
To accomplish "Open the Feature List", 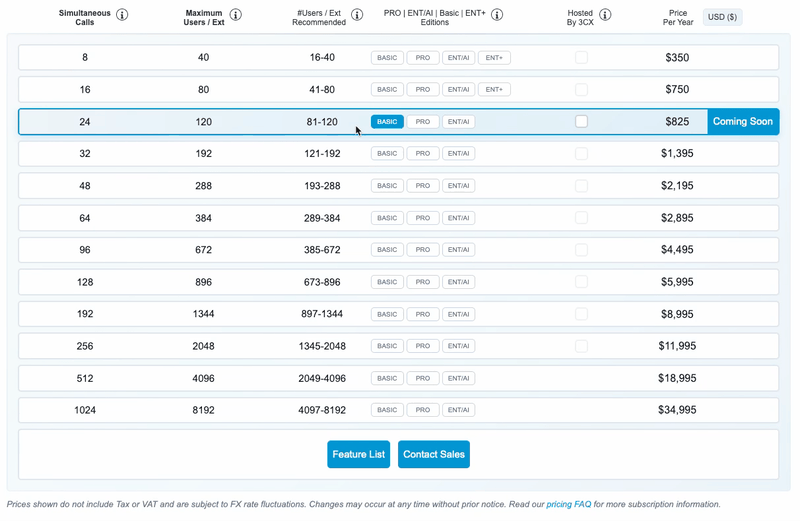I will tap(359, 454).
